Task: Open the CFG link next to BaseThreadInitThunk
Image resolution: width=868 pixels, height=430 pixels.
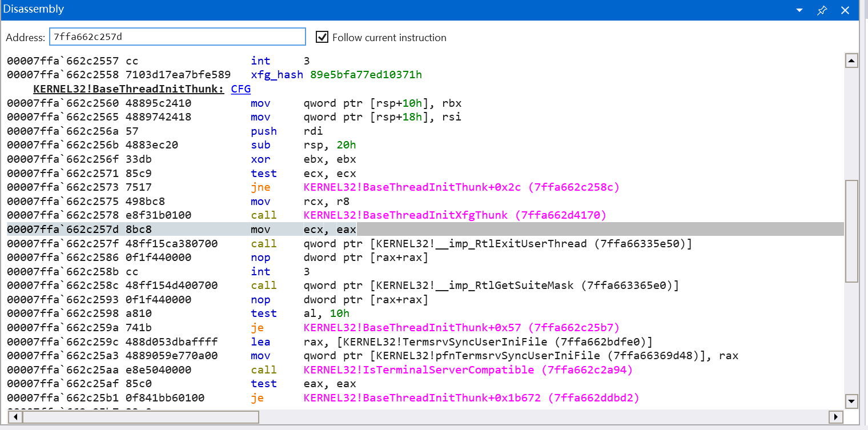Action: [x=240, y=89]
